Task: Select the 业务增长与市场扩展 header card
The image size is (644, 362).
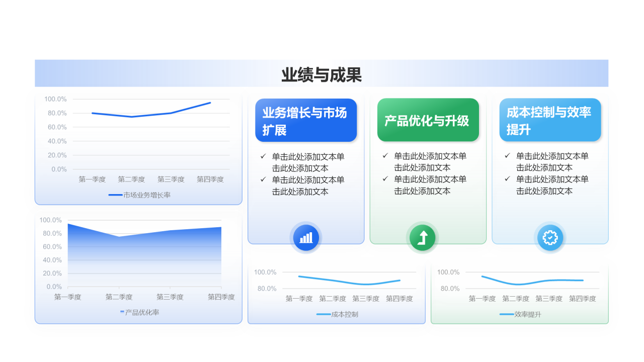Action: (306, 120)
